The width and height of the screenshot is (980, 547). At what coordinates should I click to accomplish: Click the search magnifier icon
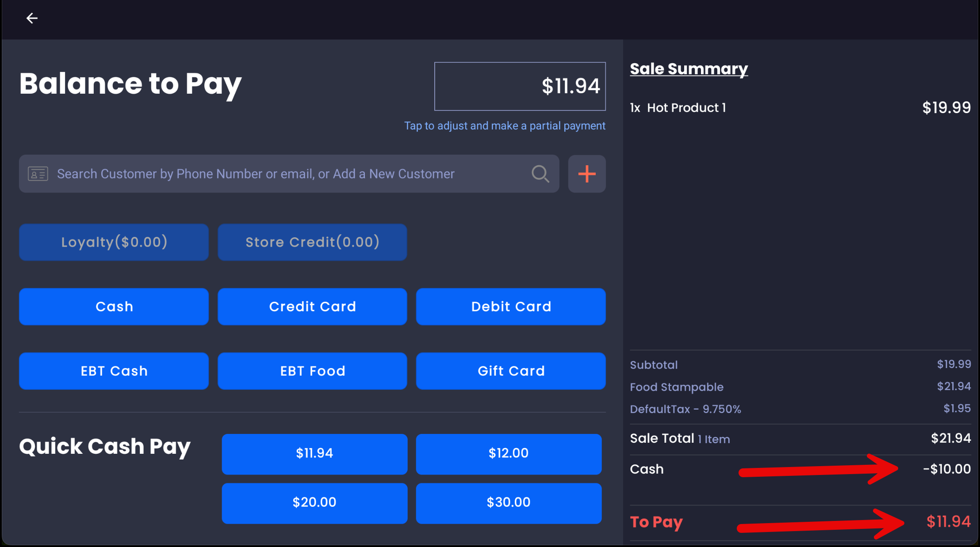(540, 174)
